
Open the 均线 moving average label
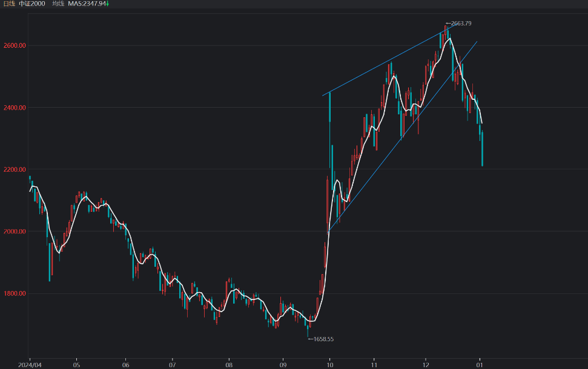click(x=58, y=4)
